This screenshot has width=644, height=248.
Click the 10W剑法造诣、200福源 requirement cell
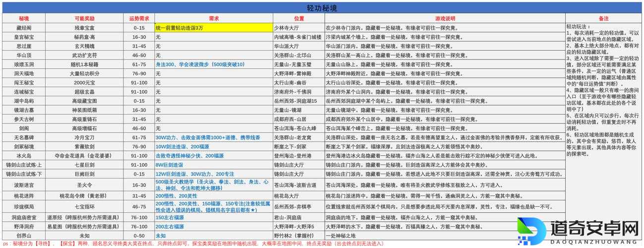coord(214,146)
